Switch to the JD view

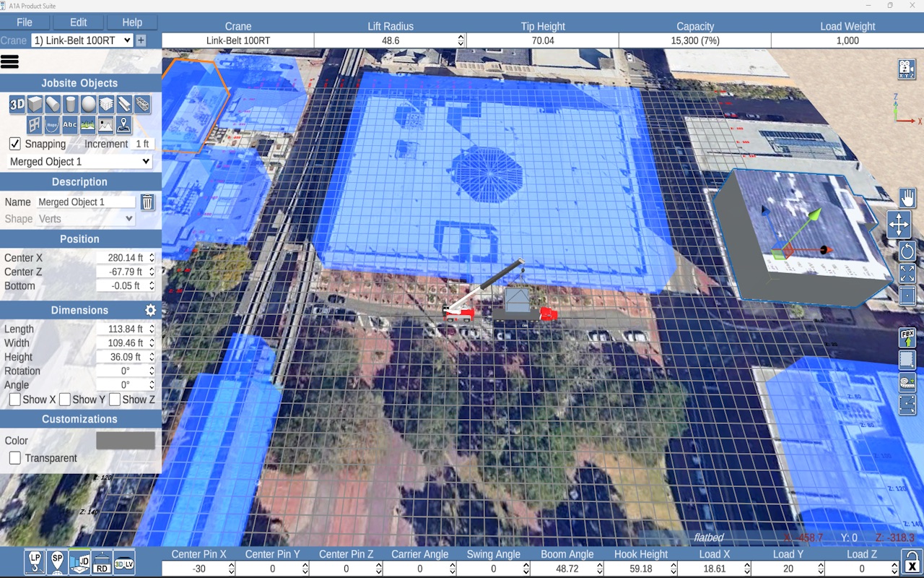79,561
